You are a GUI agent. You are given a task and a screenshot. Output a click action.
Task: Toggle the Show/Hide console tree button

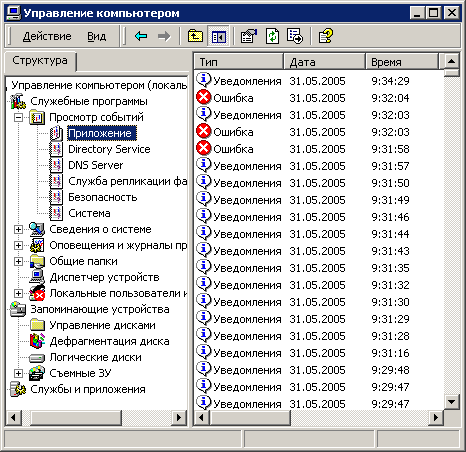(218, 36)
